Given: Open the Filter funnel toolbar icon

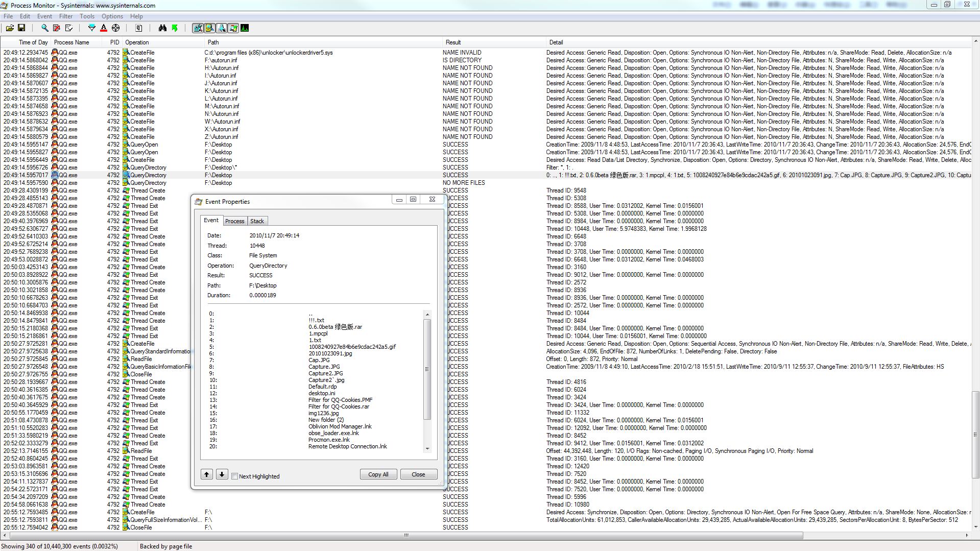Looking at the screenshot, I should tap(92, 28).
